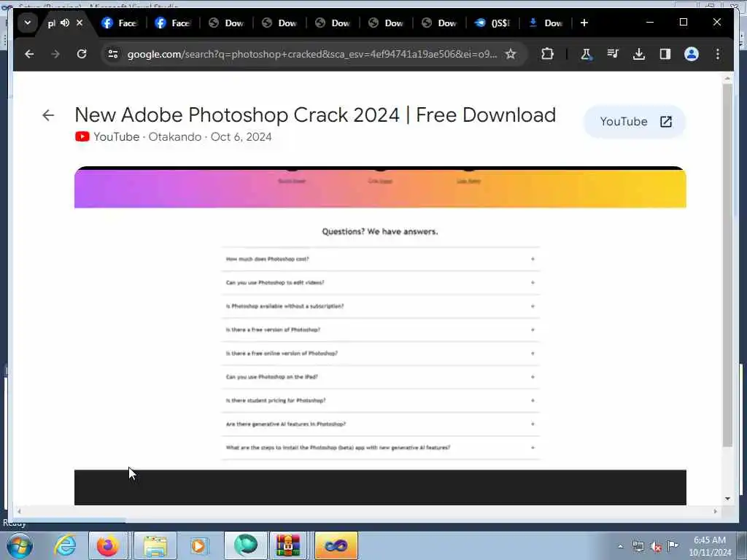The height and width of the screenshot is (560, 747).
Task: Open WinRAR from the taskbar
Action: tap(288, 545)
